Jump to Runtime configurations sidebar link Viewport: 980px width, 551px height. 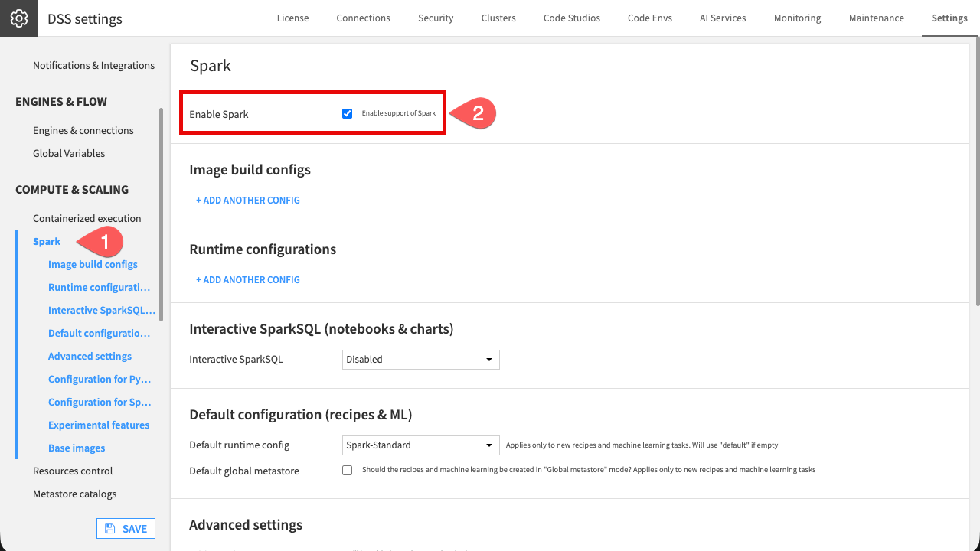100,287
